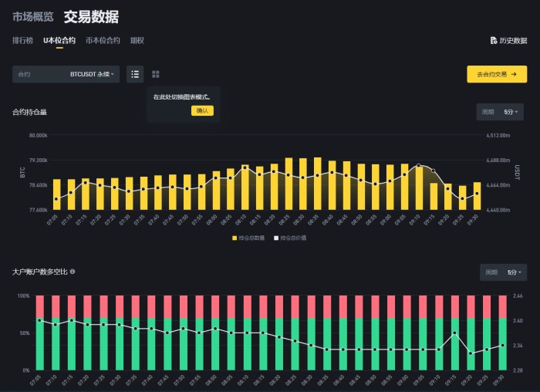This screenshot has width=540, height=392.
Task: Click the 历史数据 document icon
Action: click(494, 40)
